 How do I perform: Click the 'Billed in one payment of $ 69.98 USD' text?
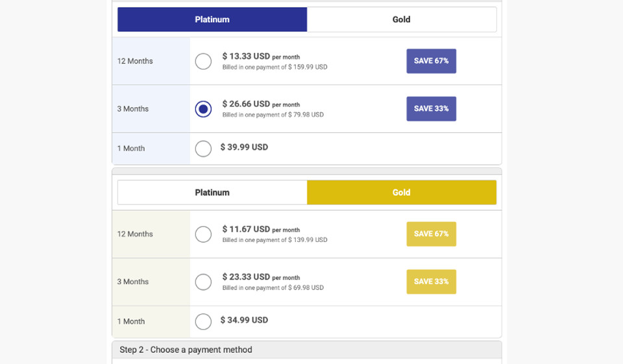(x=273, y=287)
